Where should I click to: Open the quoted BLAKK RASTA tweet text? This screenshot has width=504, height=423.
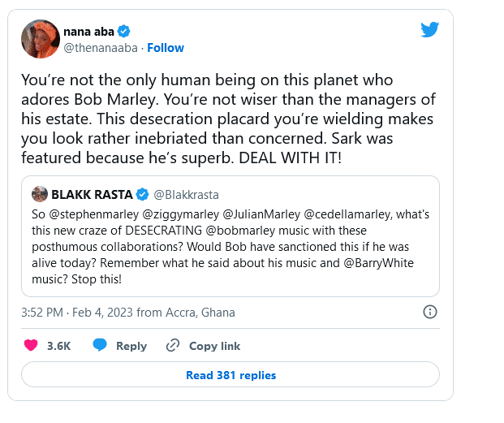[229, 243]
